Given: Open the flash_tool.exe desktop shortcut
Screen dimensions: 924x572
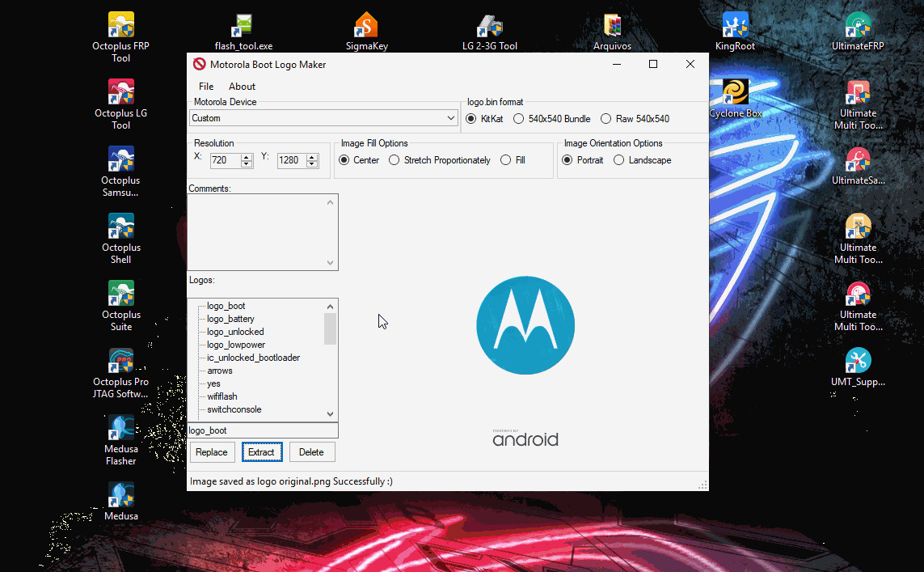Looking at the screenshot, I should [x=243, y=32].
